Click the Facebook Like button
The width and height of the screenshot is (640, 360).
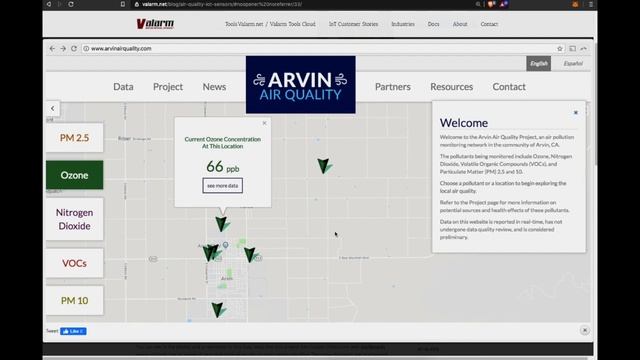73,331
